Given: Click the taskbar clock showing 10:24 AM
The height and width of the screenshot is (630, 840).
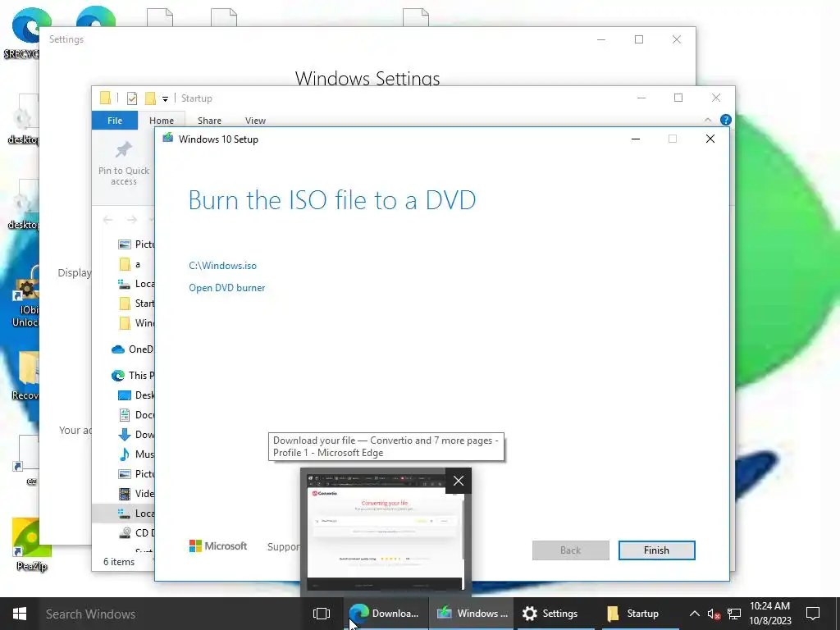Looking at the screenshot, I should 769,614.
